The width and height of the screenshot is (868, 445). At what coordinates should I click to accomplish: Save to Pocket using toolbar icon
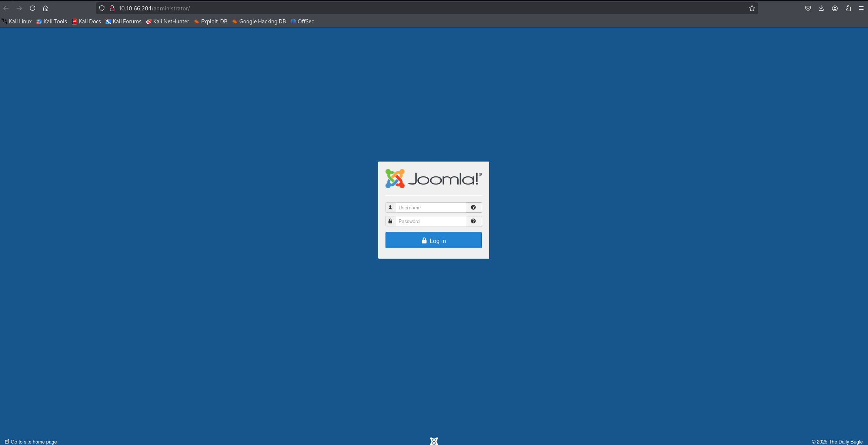point(808,8)
